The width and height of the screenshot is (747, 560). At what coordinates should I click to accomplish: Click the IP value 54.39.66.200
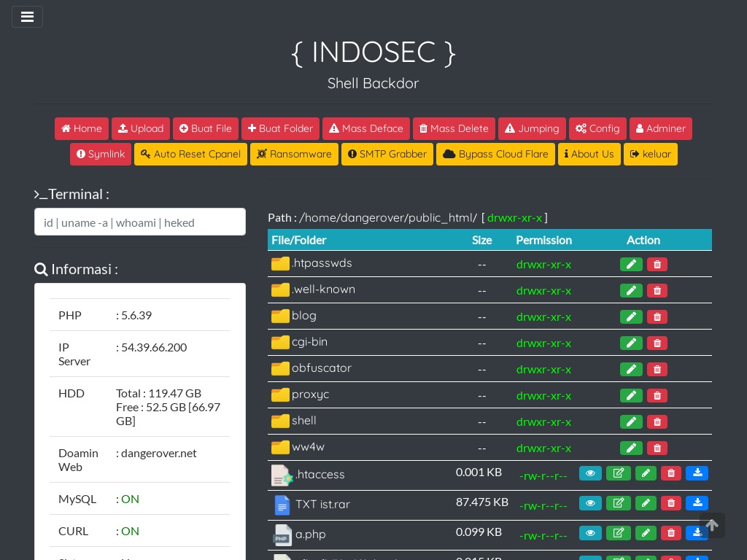click(x=154, y=348)
